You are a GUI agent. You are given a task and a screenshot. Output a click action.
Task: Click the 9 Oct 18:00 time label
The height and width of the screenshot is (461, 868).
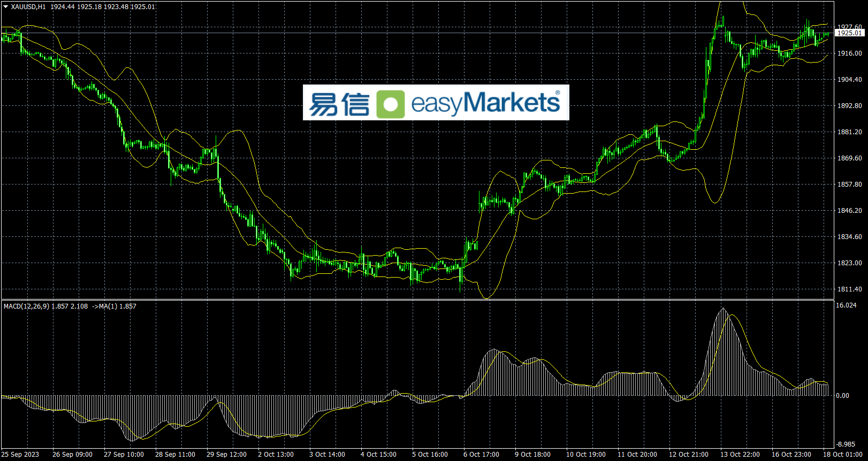click(x=532, y=455)
